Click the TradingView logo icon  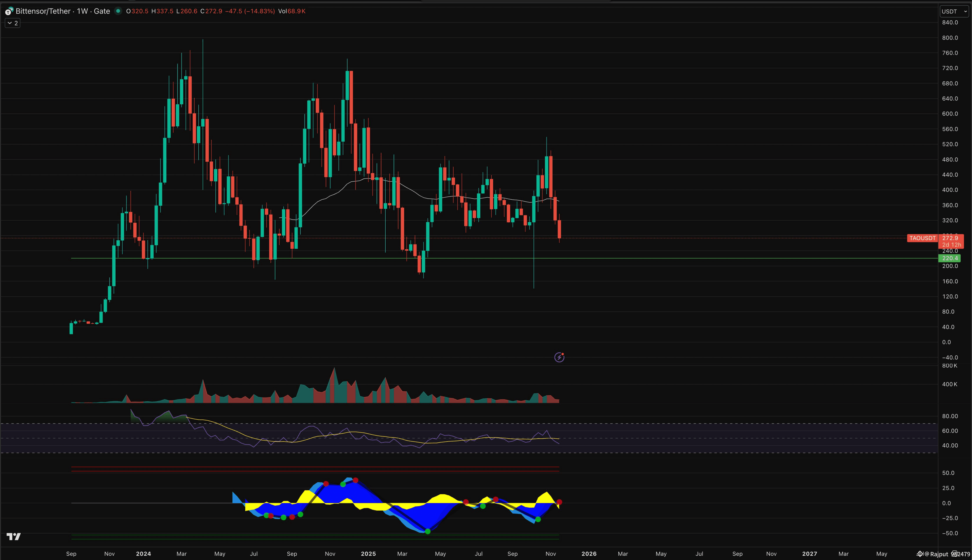tap(14, 536)
